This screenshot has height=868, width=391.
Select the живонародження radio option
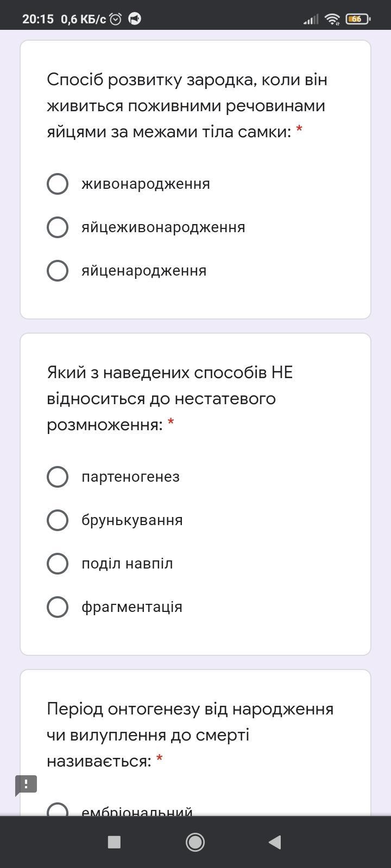coord(58,184)
